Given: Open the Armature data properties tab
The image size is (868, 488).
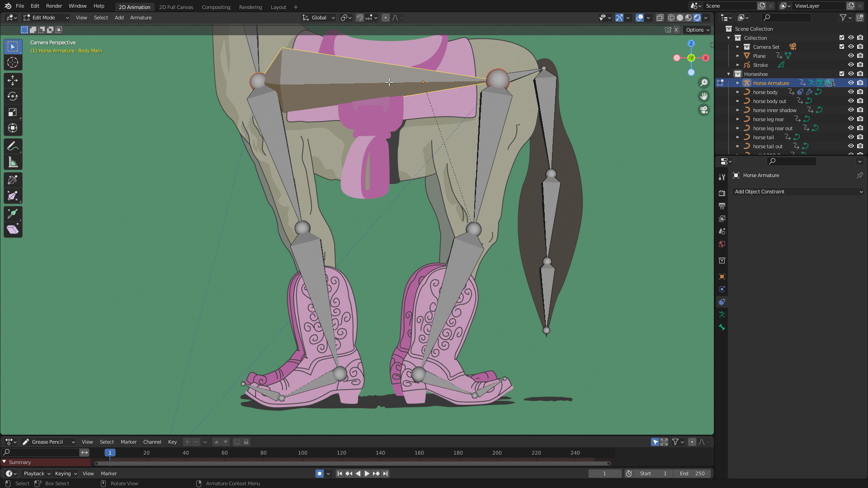Looking at the screenshot, I should (722, 314).
